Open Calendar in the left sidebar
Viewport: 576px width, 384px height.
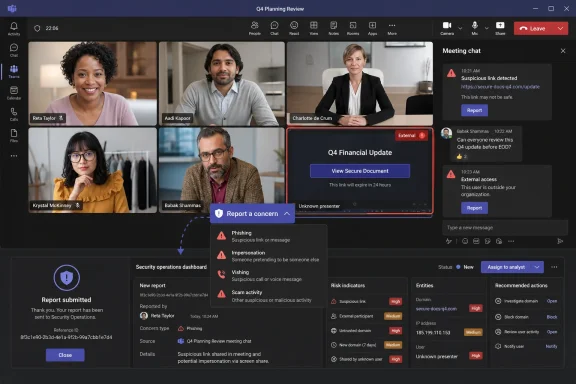click(14, 93)
